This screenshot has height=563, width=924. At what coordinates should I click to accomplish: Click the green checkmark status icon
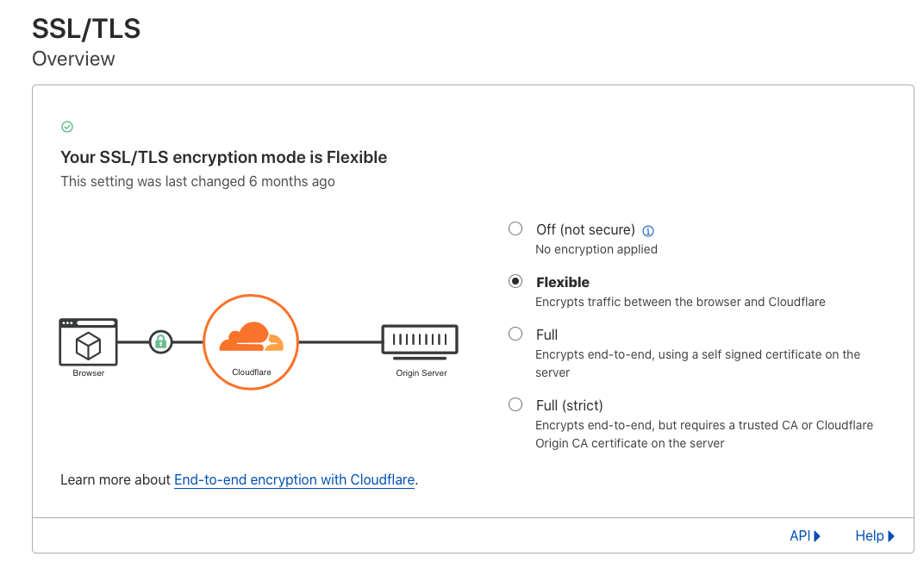click(x=67, y=127)
